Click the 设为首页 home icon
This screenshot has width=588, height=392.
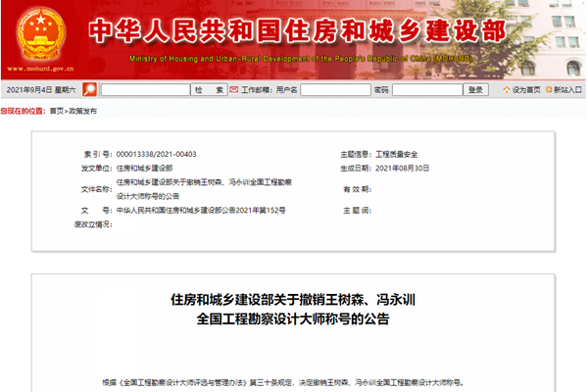click(507, 90)
